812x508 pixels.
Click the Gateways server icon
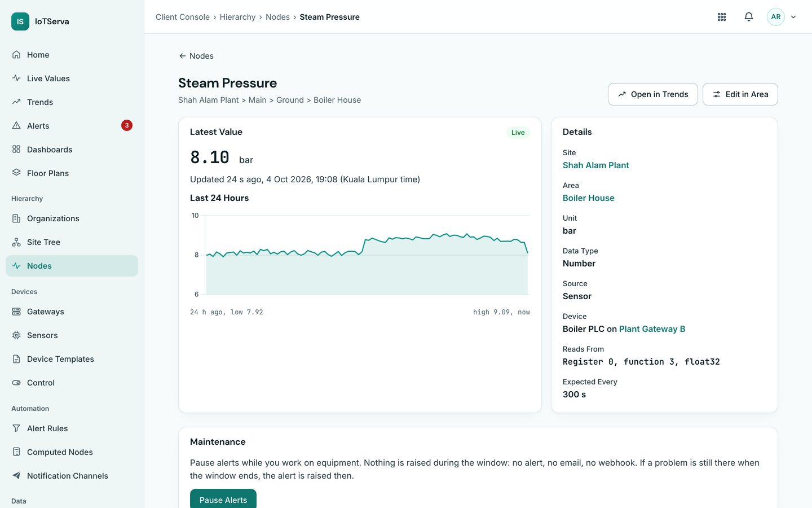point(16,312)
